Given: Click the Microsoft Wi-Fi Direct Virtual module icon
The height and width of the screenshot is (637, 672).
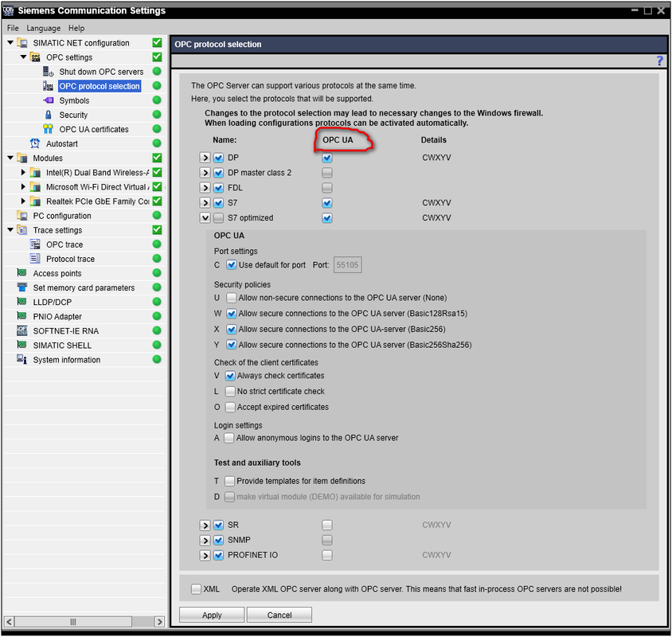Looking at the screenshot, I should click(35, 187).
